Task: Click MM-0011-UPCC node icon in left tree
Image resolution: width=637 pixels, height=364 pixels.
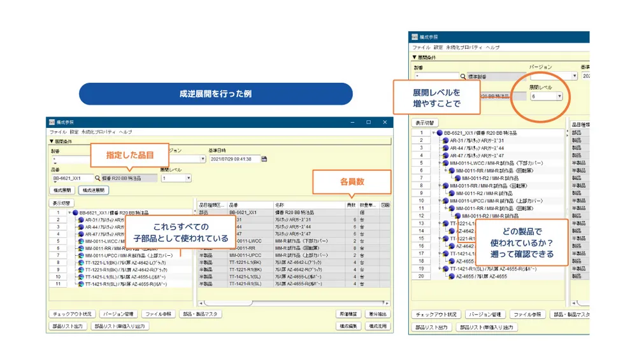Action: 81,256
